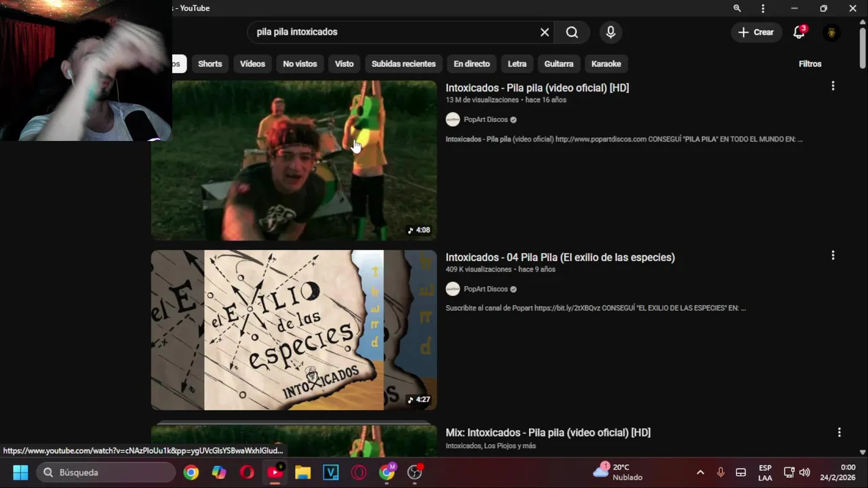Screen dimensions: 868x488
Task: Open the Chrome profile M taskbar icon
Action: pyautogui.click(x=387, y=472)
